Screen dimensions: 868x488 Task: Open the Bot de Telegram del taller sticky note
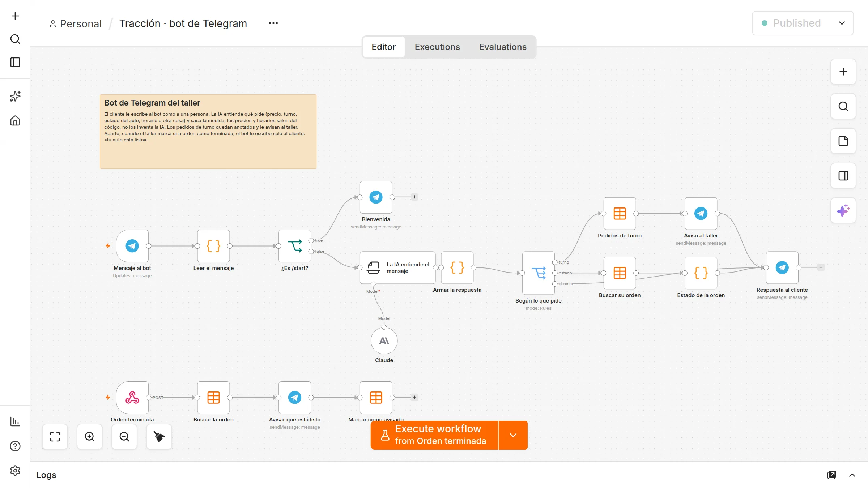click(208, 132)
